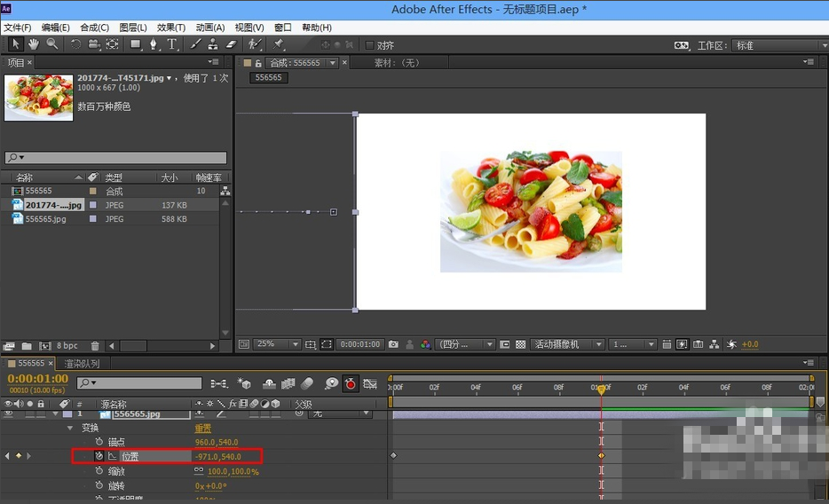The width and height of the screenshot is (829, 504).
Task: Select the Brush tool
Action: (x=195, y=44)
